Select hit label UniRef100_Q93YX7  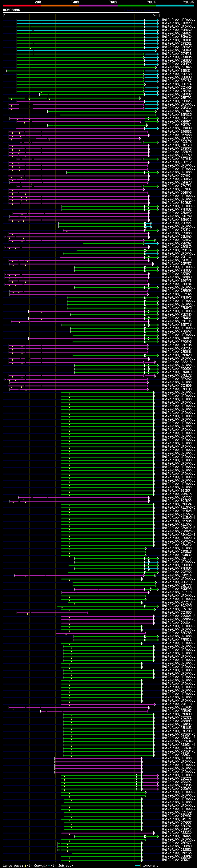[177, 497]
